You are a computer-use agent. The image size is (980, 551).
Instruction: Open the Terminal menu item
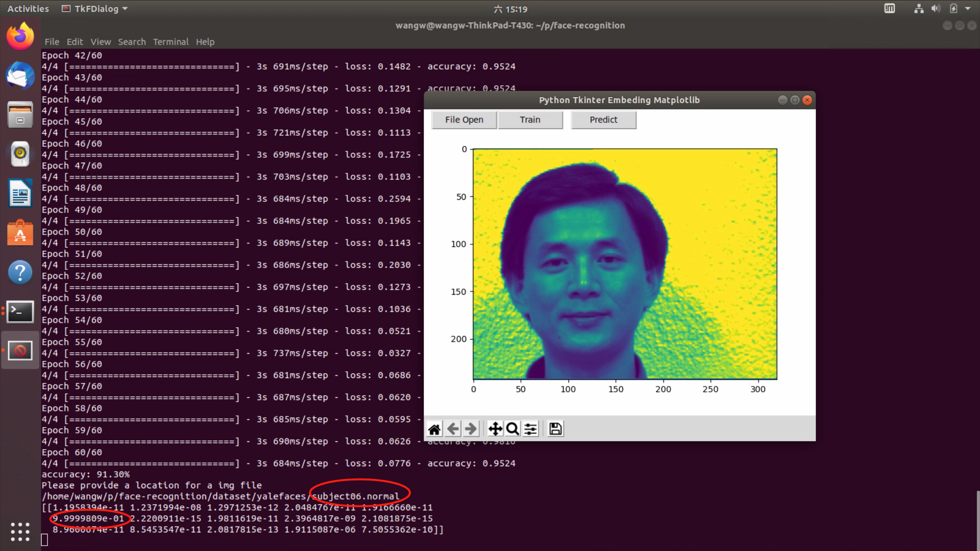[x=171, y=42]
